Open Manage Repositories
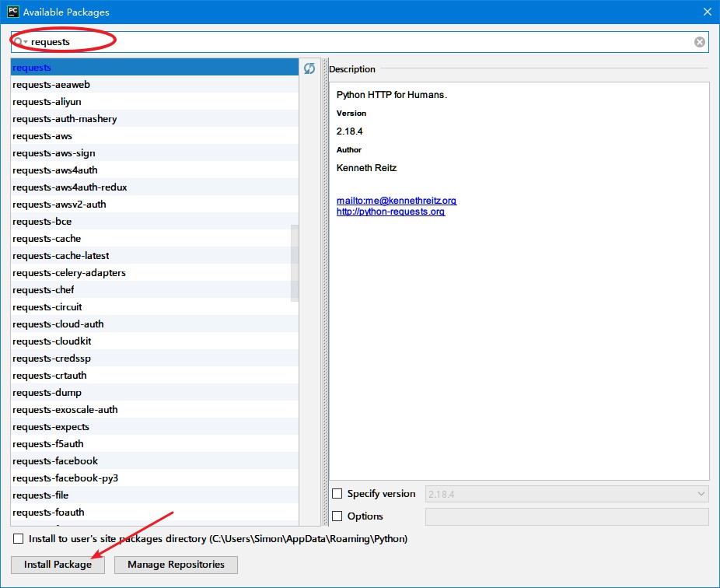720x588 pixels. pos(176,565)
